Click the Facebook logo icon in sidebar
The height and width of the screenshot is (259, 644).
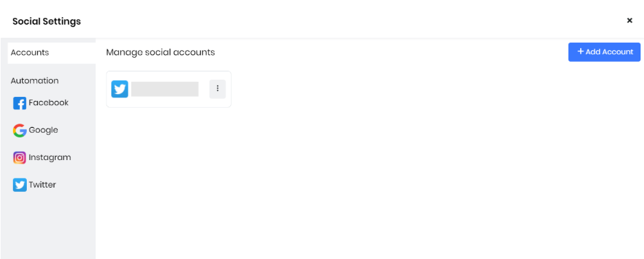click(x=19, y=103)
